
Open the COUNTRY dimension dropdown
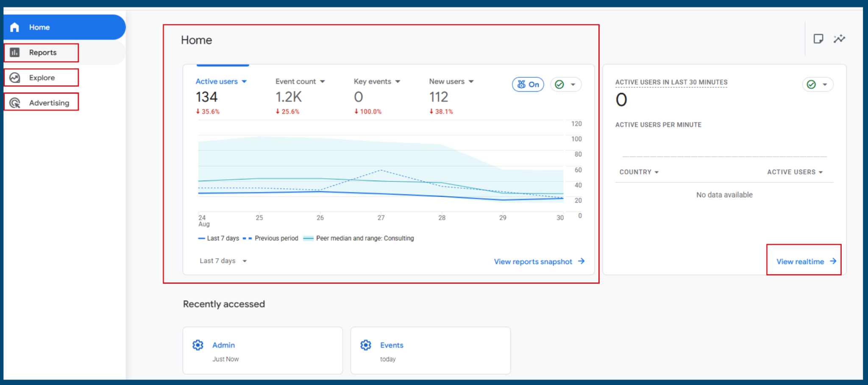tap(639, 172)
